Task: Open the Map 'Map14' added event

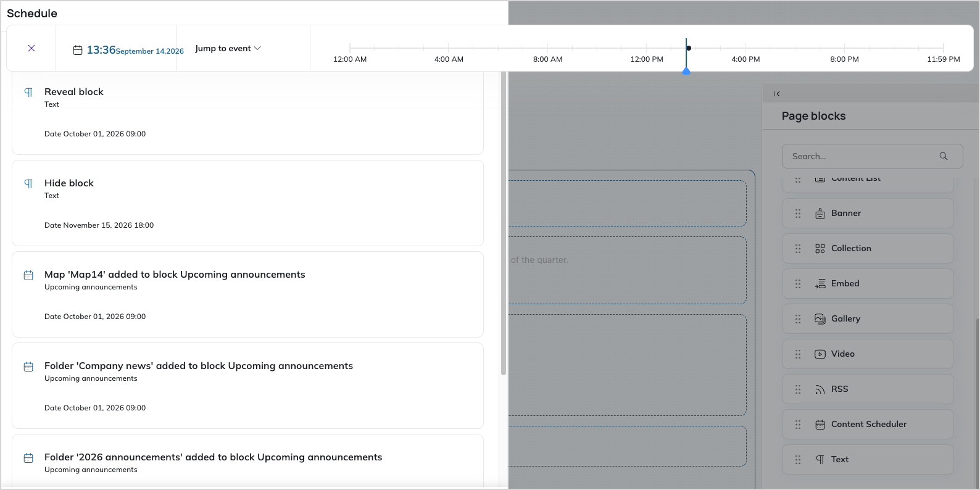Action: point(247,294)
